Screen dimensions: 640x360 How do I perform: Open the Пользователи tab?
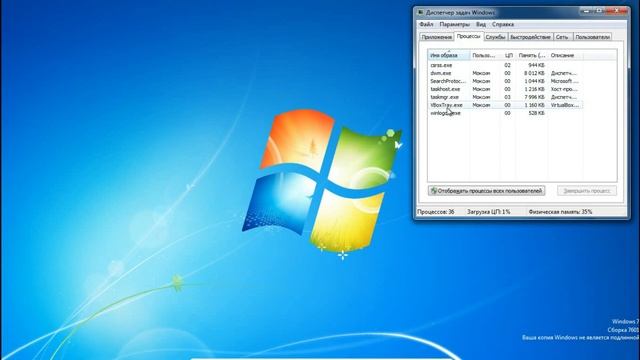pyautogui.click(x=592, y=37)
